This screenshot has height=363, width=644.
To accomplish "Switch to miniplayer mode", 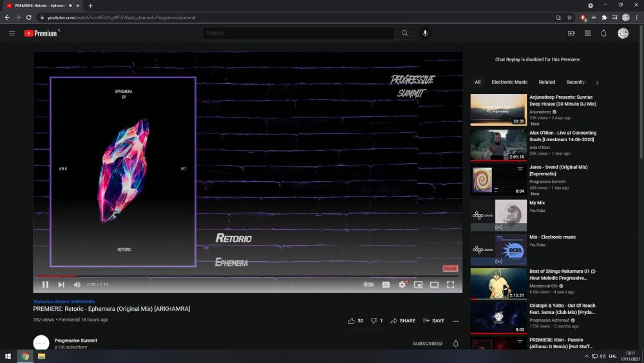I will [x=418, y=284].
